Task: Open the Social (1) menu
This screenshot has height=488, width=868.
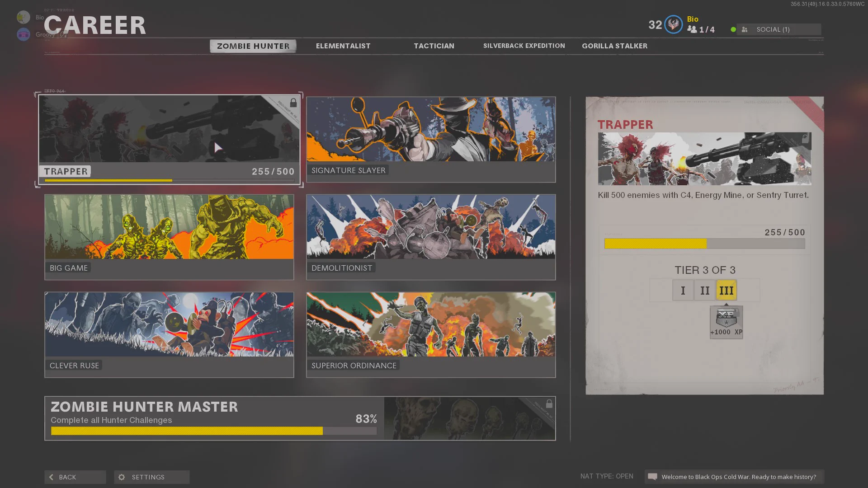Action: coord(778,29)
